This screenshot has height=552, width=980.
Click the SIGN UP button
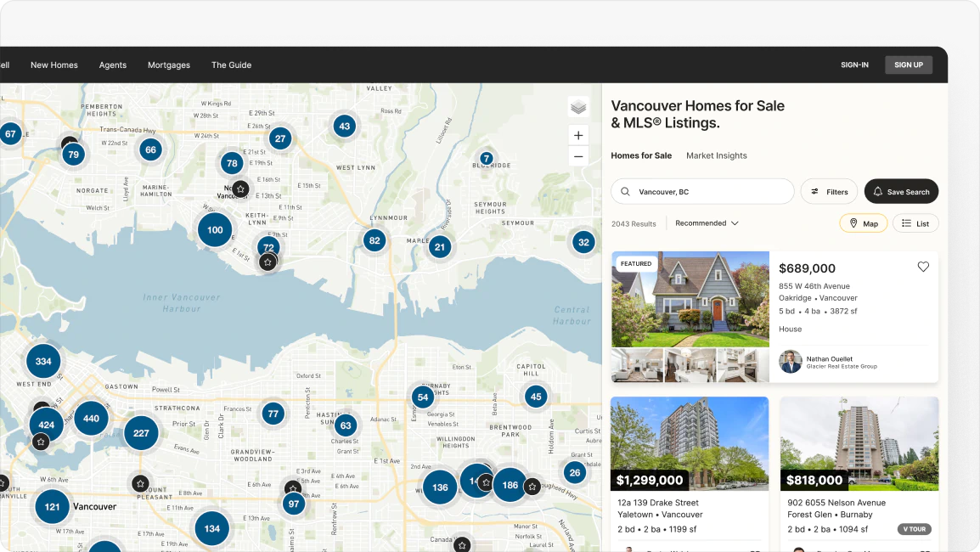click(x=909, y=65)
